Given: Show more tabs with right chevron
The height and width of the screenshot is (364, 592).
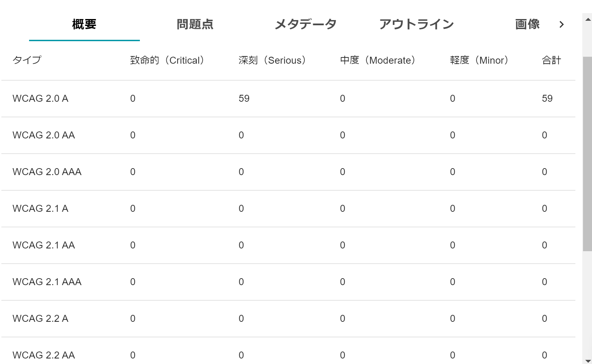Looking at the screenshot, I should tap(562, 25).
